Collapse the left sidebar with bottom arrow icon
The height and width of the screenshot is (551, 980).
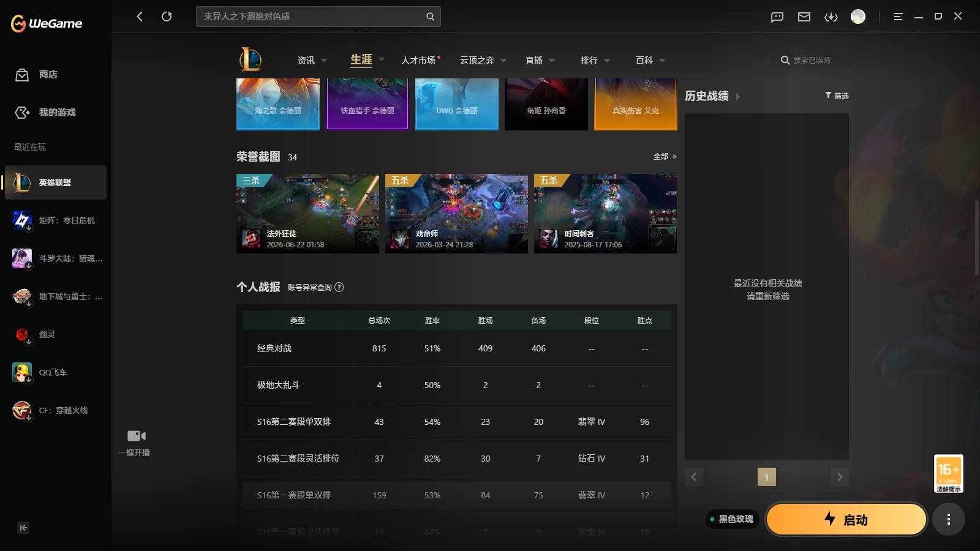(23, 528)
